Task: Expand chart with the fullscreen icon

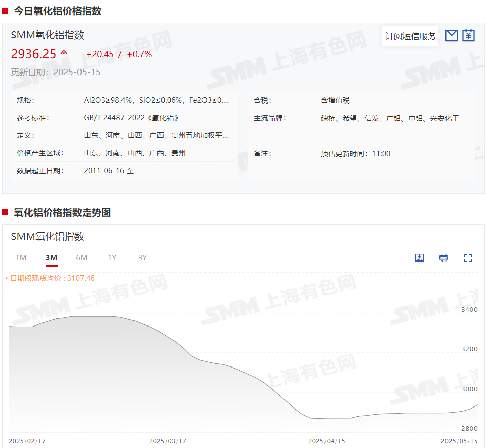Action: point(468,258)
